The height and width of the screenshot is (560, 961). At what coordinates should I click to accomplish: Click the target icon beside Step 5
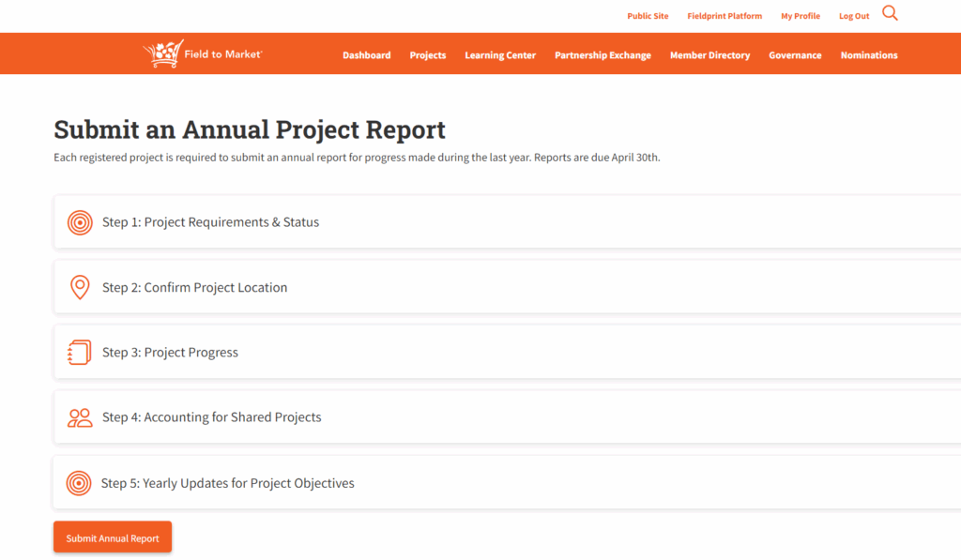pos(79,484)
